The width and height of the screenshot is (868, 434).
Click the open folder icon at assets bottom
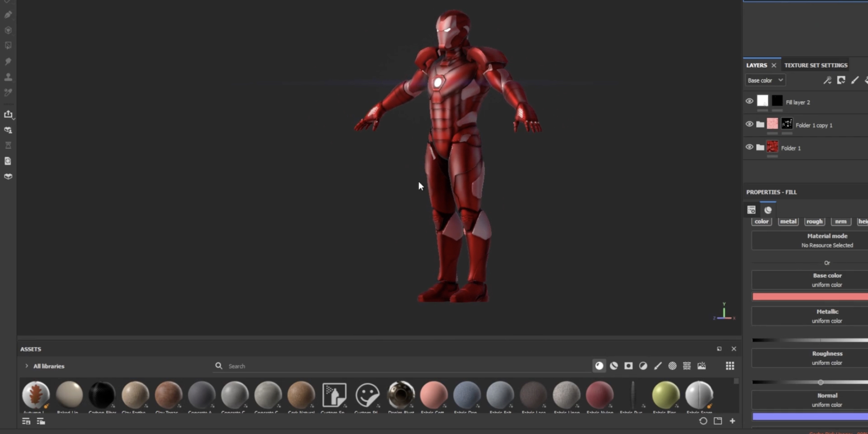click(x=718, y=421)
